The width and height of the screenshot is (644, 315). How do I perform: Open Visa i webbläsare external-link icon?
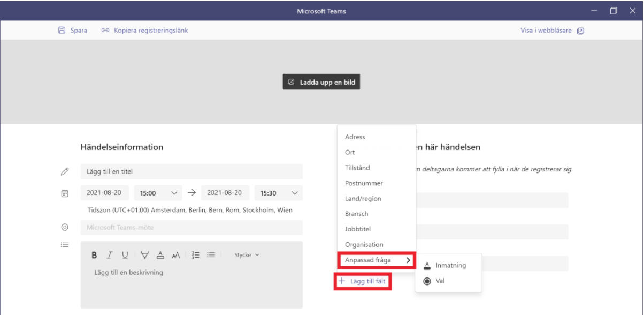[x=580, y=31]
